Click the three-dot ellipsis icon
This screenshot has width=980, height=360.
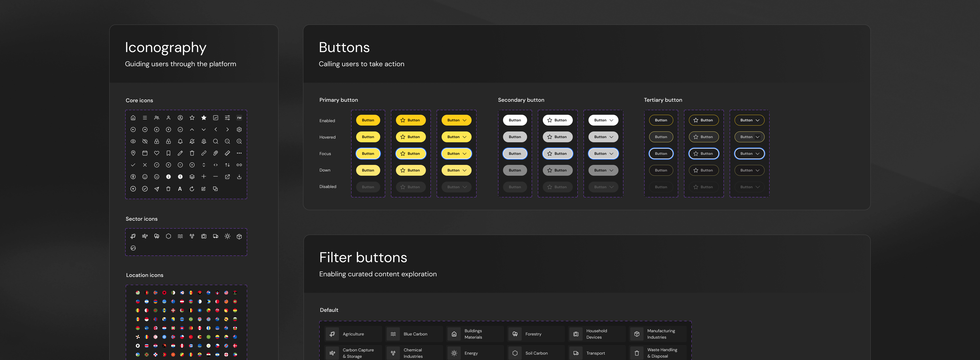(239, 153)
